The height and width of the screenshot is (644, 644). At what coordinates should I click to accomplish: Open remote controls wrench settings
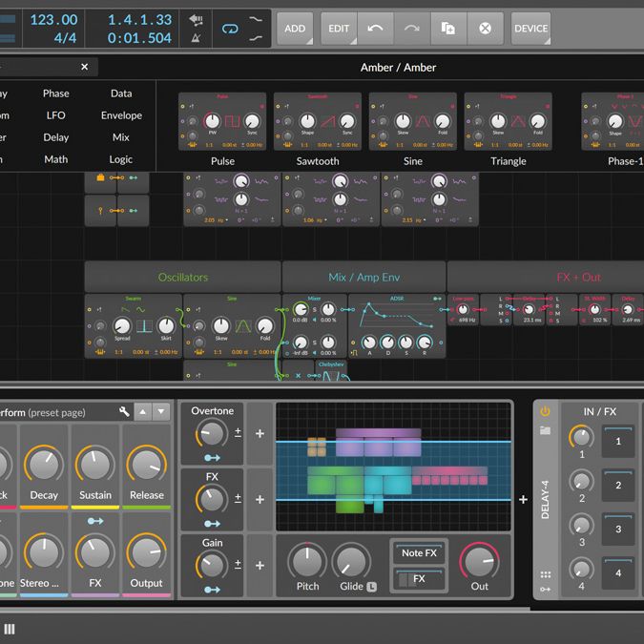pyautogui.click(x=124, y=411)
